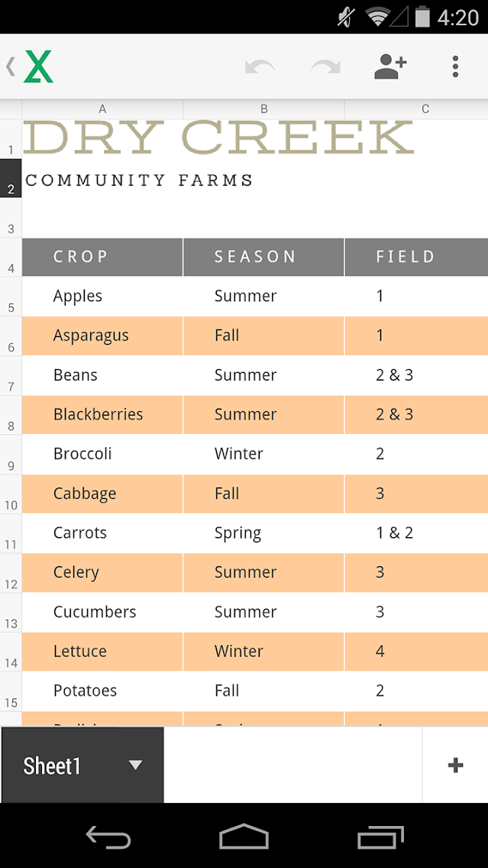This screenshot has width=488, height=868.
Task: Select the Blackberries cell
Action: [x=102, y=414]
